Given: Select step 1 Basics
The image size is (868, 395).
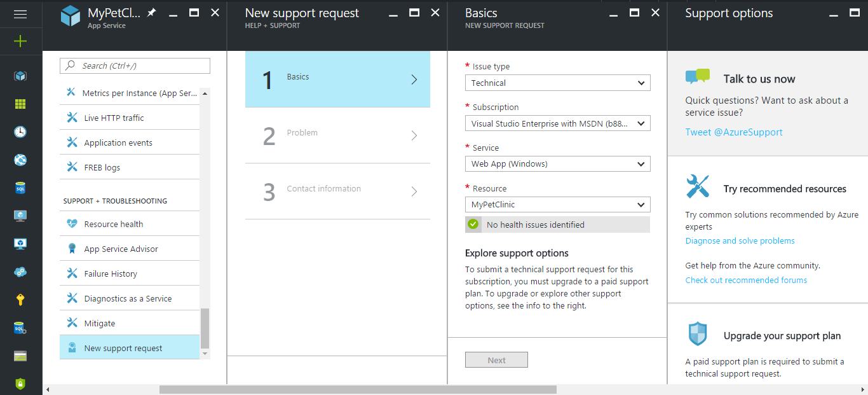Looking at the screenshot, I should (x=337, y=79).
